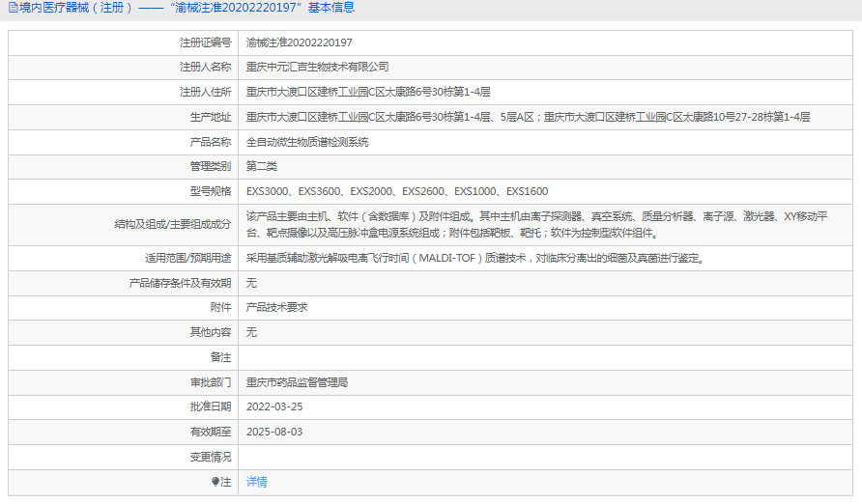Screen dimensions: 862x504
Task: Click management category value 第二类
Action: pos(262,166)
